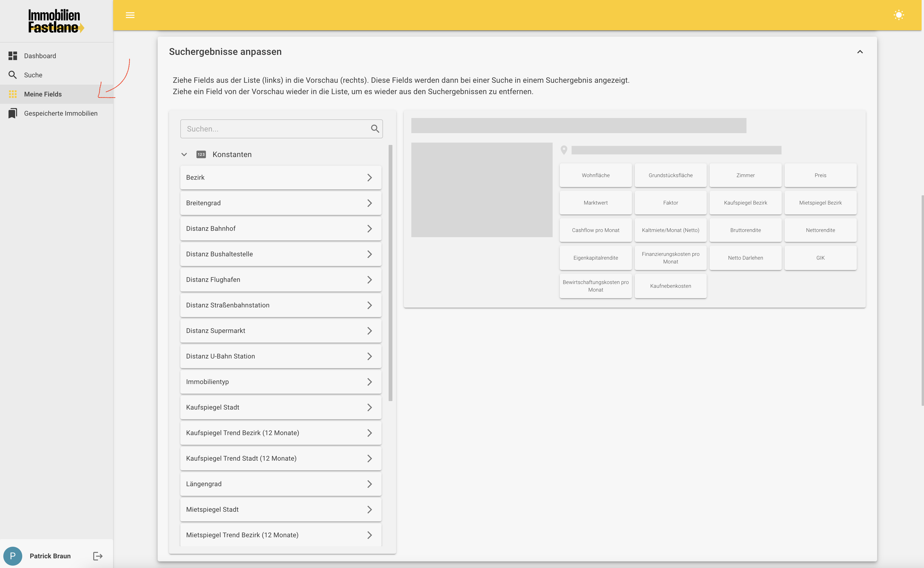Click the location pin icon in preview
Screen dimensions: 924x568
[564, 150]
